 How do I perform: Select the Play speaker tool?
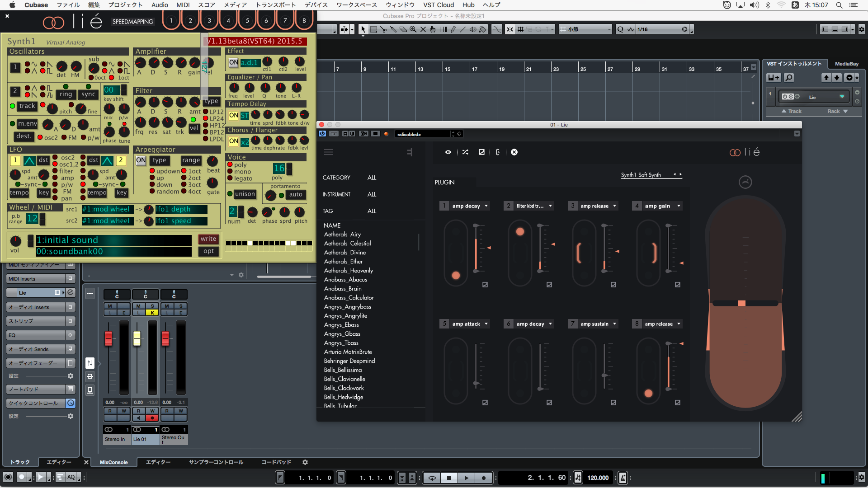pos(473,29)
